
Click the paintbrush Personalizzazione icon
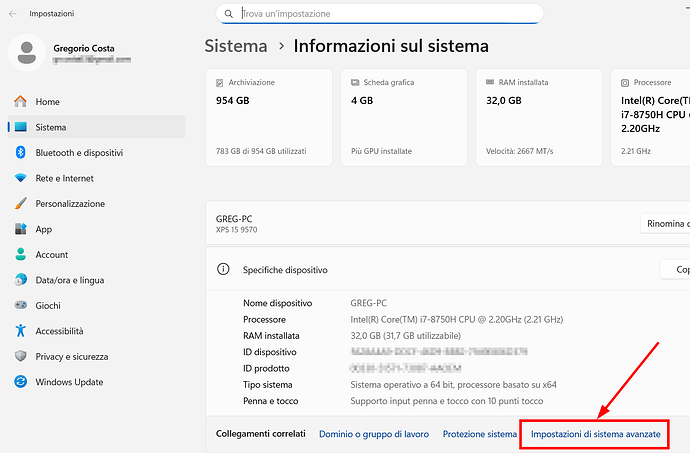21,203
